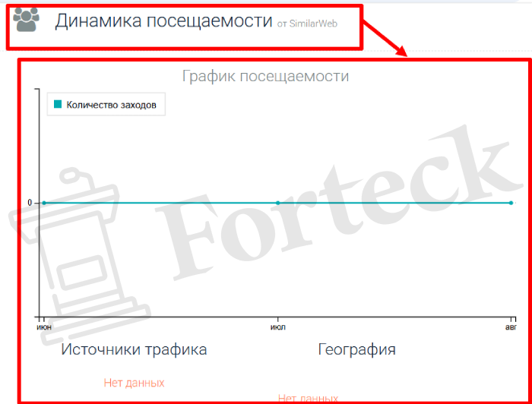
Task: Click the "июл" axis label
Action: point(278,327)
